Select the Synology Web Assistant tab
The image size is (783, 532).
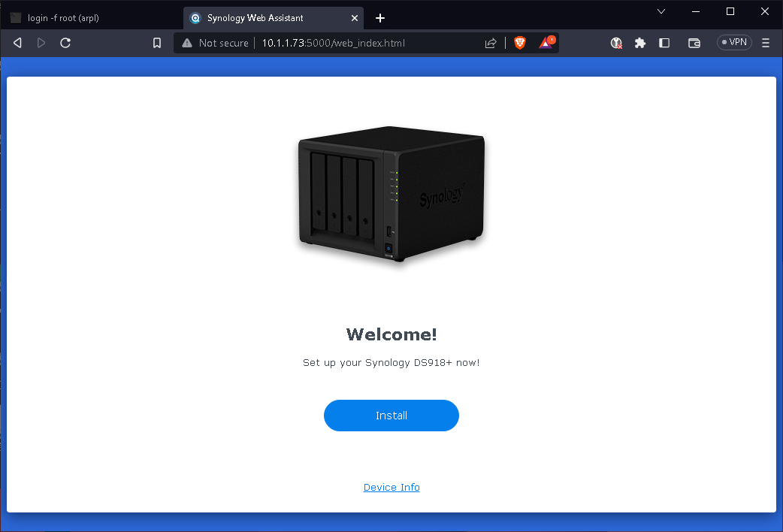pos(273,18)
